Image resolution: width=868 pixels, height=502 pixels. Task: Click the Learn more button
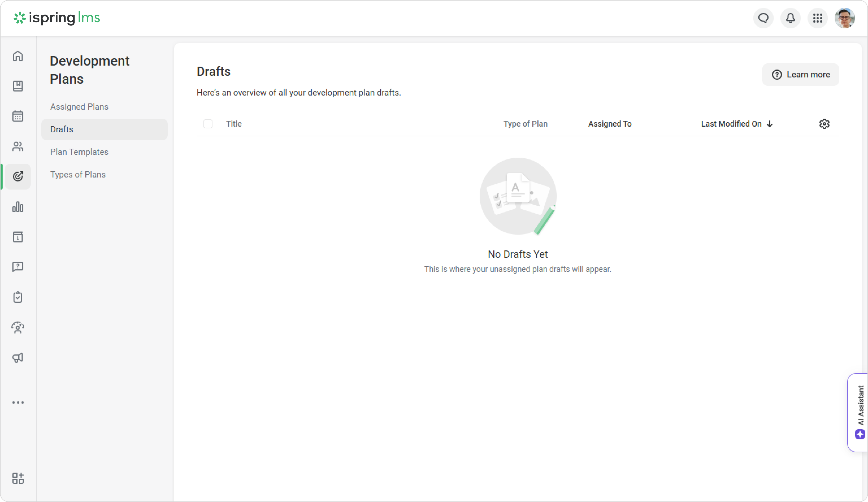[800, 75]
